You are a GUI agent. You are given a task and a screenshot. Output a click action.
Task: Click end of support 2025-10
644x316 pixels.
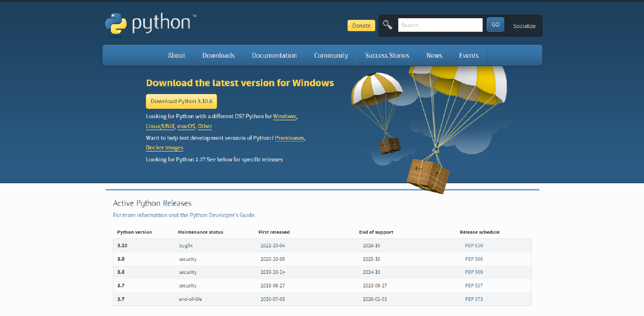tap(372, 259)
